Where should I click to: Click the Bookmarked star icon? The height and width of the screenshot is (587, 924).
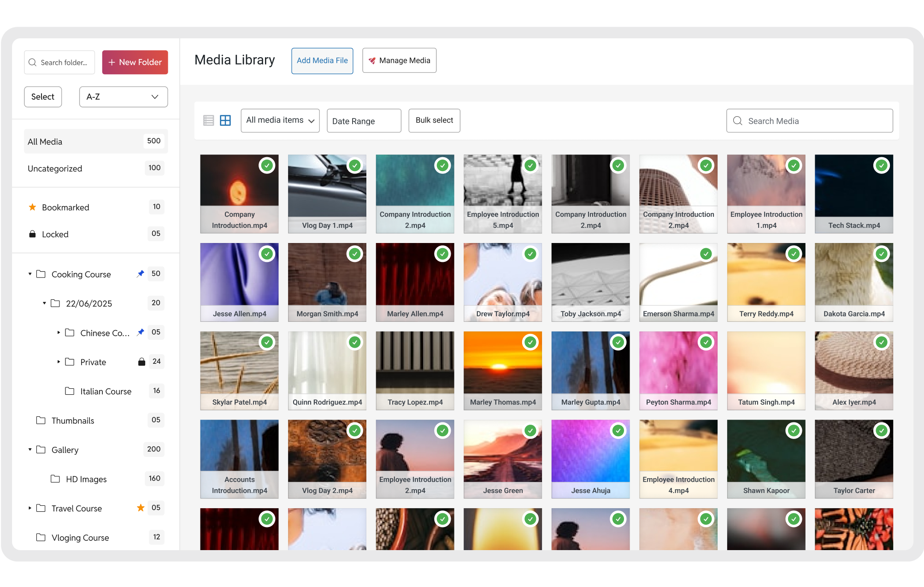pyautogui.click(x=32, y=208)
